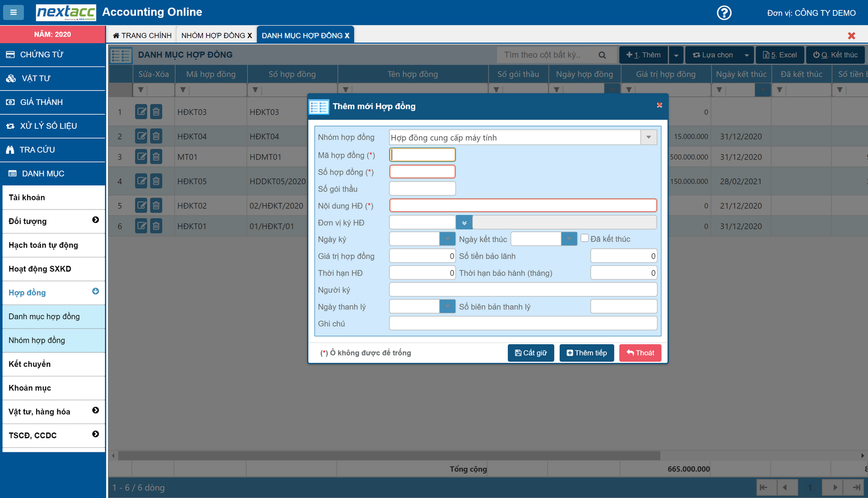This screenshot has width=868, height=498.
Task: Open Kết chuyển in the sidebar
Action: tap(30, 364)
